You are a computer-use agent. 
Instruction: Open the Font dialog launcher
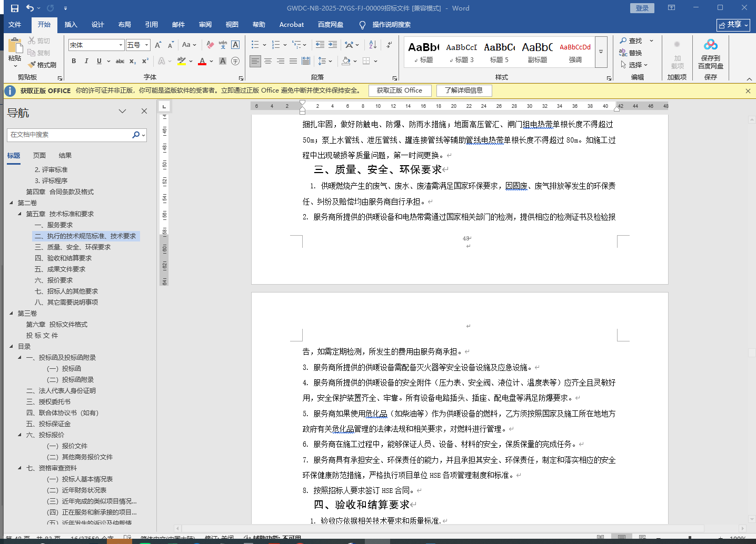click(241, 78)
